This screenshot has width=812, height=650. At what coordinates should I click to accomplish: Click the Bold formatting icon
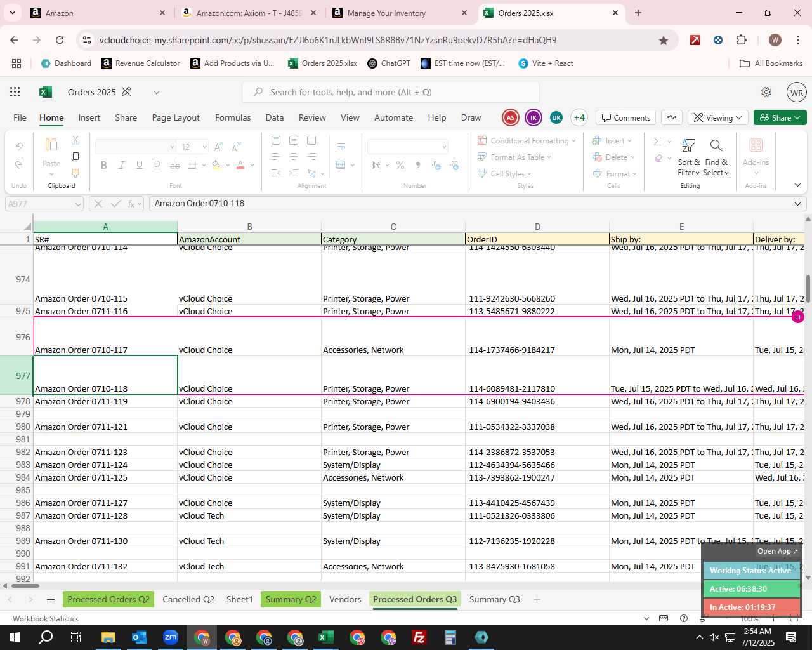[x=103, y=165]
